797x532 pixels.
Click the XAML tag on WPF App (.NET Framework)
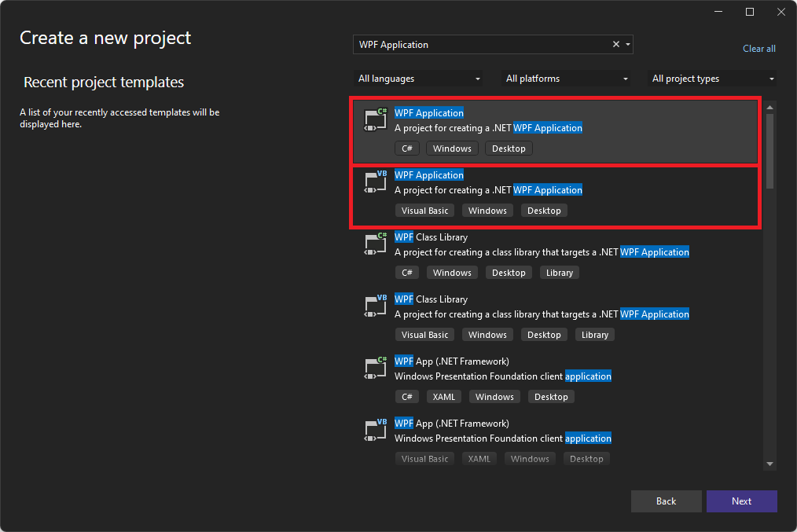coord(443,396)
